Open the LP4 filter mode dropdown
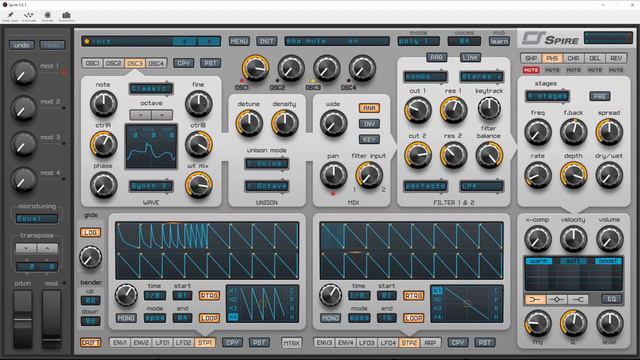 pyautogui.click(x=481, y=186)
